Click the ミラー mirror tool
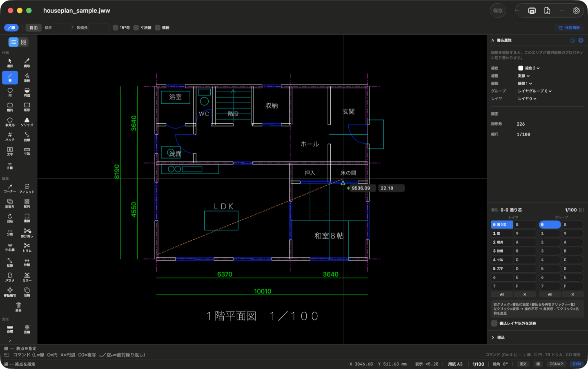 27,278
